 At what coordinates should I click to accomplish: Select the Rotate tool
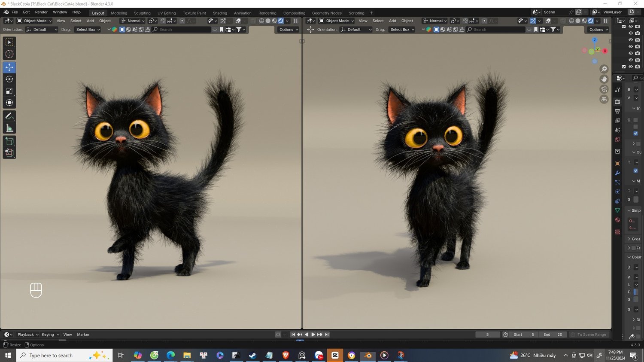pyautogui.click(x=9, y=79)
